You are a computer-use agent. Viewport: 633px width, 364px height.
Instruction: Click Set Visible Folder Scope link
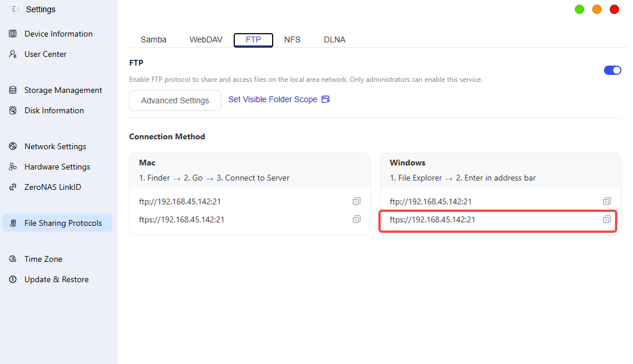[x=273, y=100]
